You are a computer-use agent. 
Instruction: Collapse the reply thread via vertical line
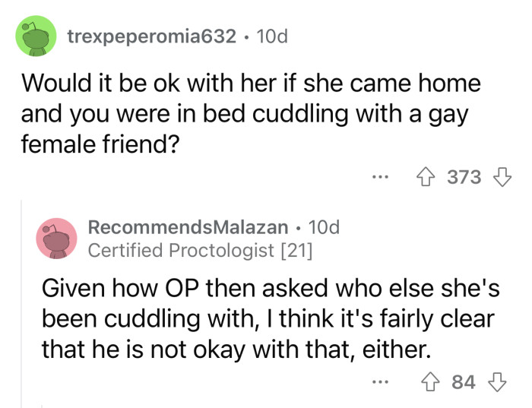(x=21, y=304)
